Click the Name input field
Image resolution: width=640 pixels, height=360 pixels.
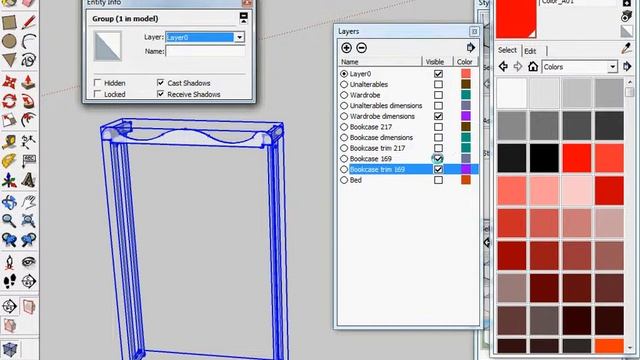point(205,51)
